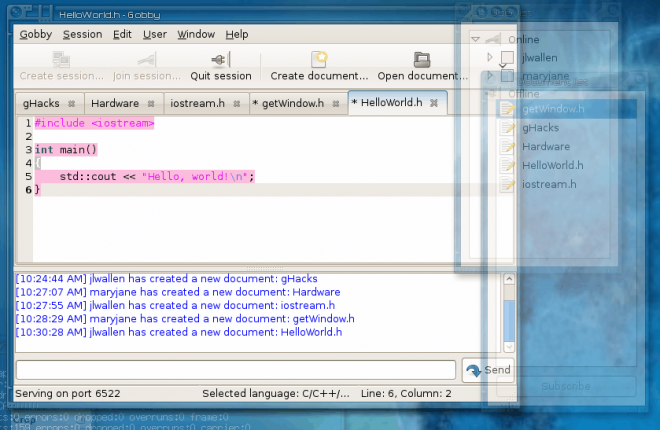
Task: Toggle the maryjane user checkbox
Action: pyautogui.click(x=508, y=76)
